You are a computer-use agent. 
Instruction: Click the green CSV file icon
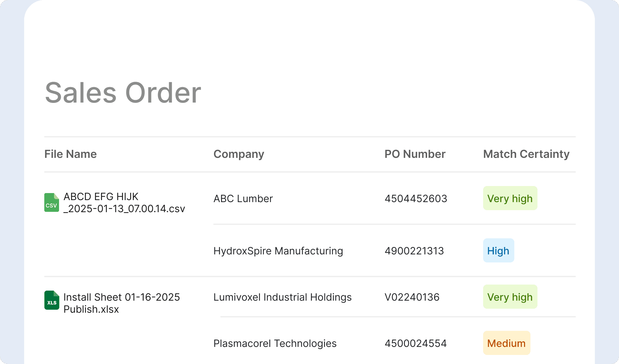coord(52,202)
